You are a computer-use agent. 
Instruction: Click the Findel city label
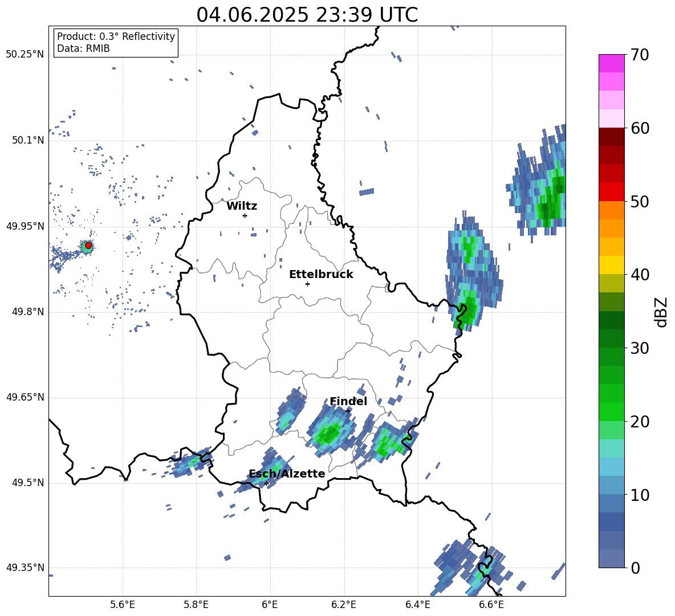(348, 401)
